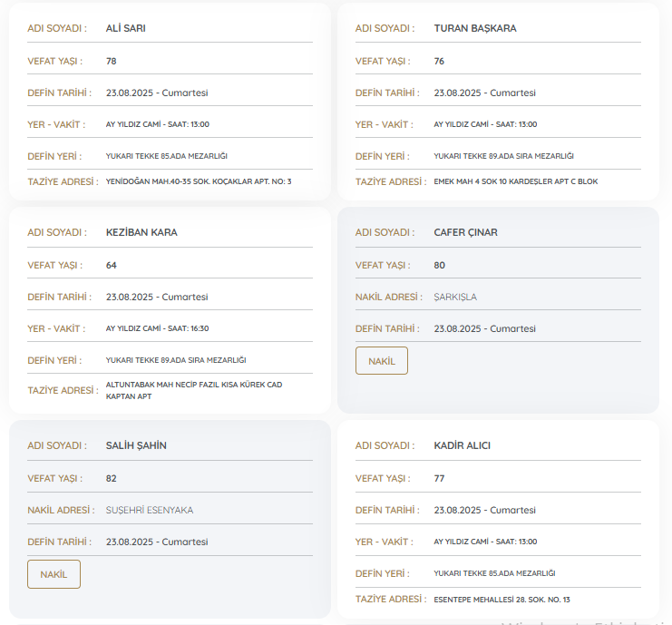Click Kadir Alıcı's Ay Yıldız Cami time
672x625 pixels.
point(485,542)
